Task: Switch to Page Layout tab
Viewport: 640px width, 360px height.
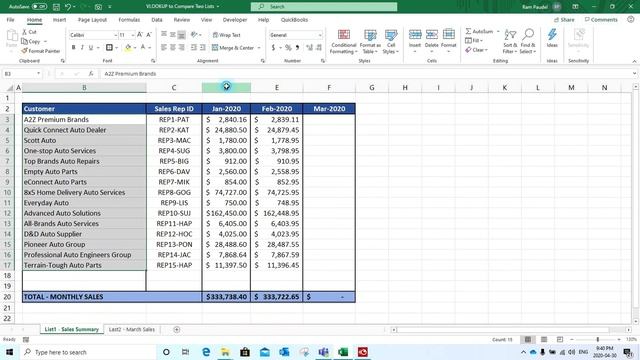Action: click(x=92, y=20)
